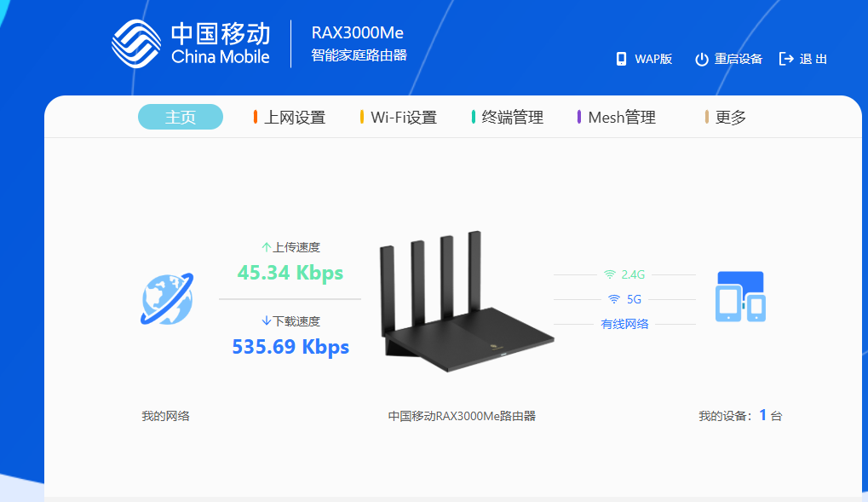Screen dimensions: 868x502
Task: Click the RAX3000Me model title
Action: tap(357, 32)
